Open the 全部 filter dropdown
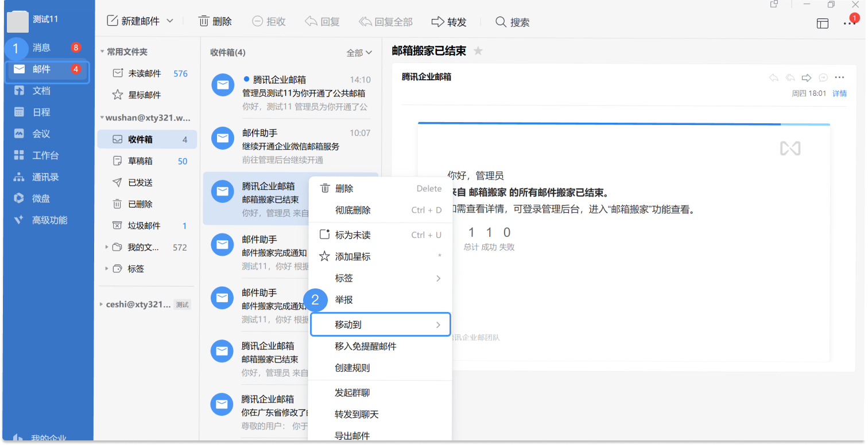 click(x=359, y=53)
